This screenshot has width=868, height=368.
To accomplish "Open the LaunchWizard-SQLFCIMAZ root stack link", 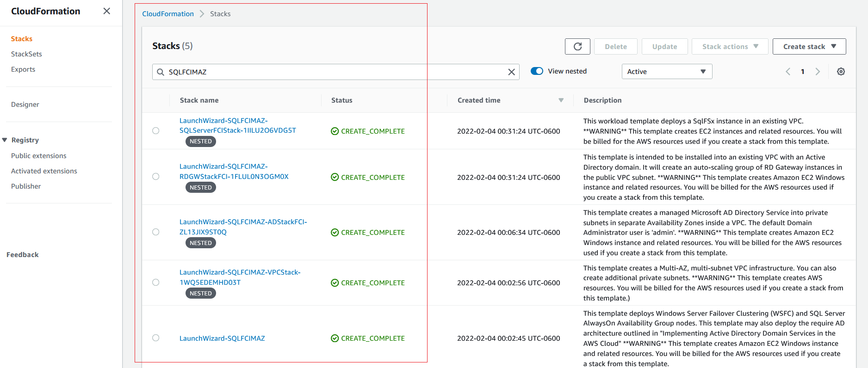I will tap(222, 338).
